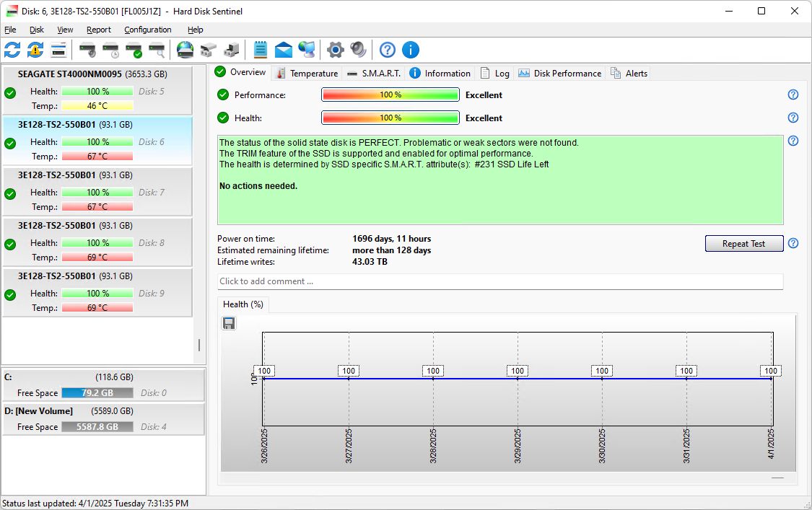This screenshot has width=812, height=510.
Task: Open the Configuration menu
Action: click(x=147, y=30)
